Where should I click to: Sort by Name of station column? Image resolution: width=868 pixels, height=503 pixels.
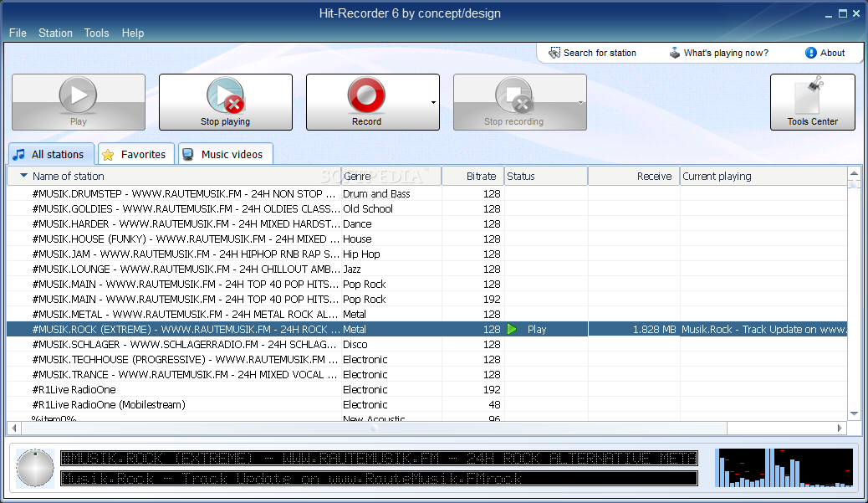[174, 176]
